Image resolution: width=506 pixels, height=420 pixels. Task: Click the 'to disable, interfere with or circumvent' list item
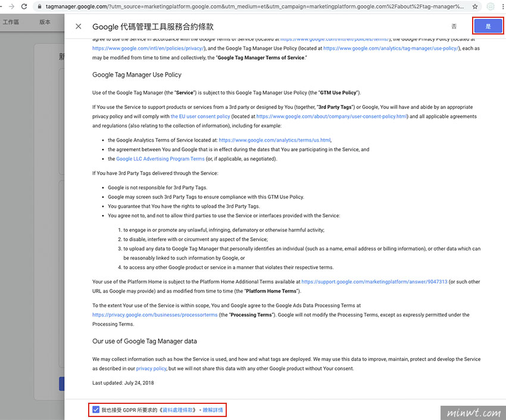click(x=196, y=239)
